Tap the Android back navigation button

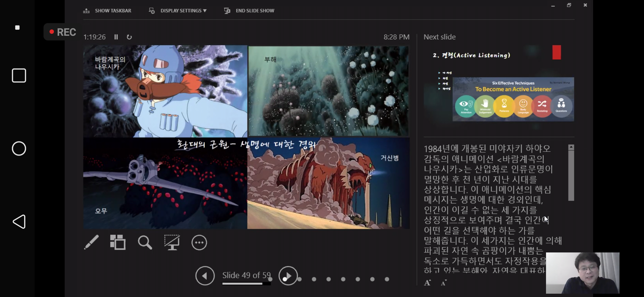[x=19, y=222]
